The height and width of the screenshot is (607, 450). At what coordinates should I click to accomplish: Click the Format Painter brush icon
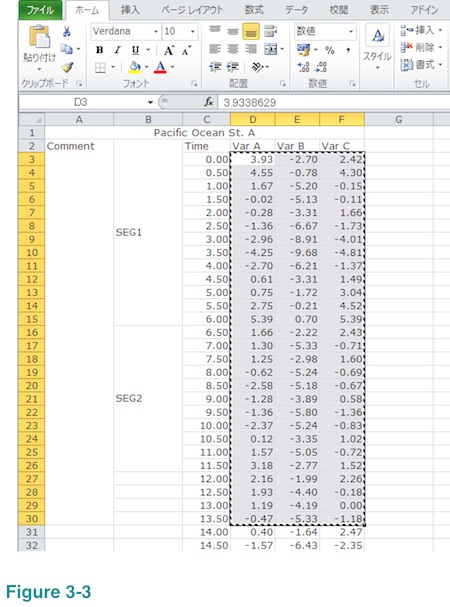[x=67, y=67]
